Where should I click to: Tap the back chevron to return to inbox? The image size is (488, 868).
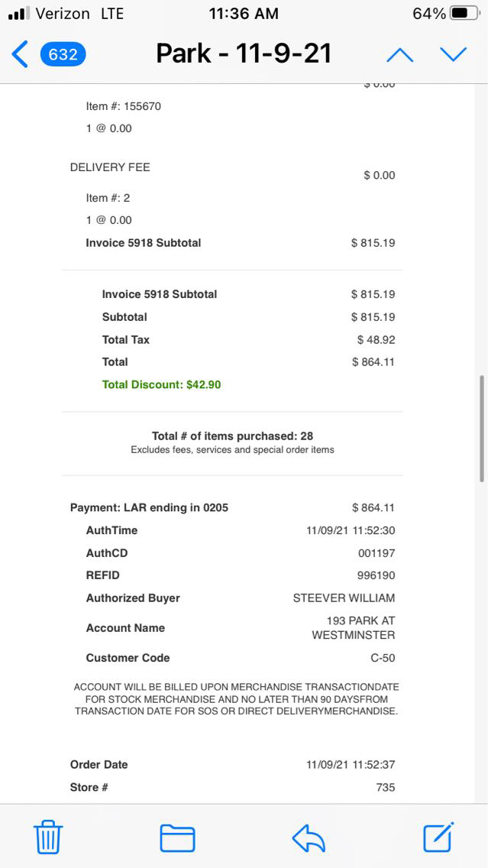20,54
